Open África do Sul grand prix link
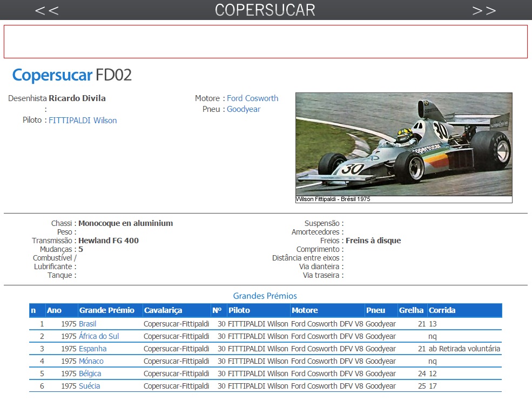Image resolution: width=532 pixels, height=400 pixels. pos(99,336)
